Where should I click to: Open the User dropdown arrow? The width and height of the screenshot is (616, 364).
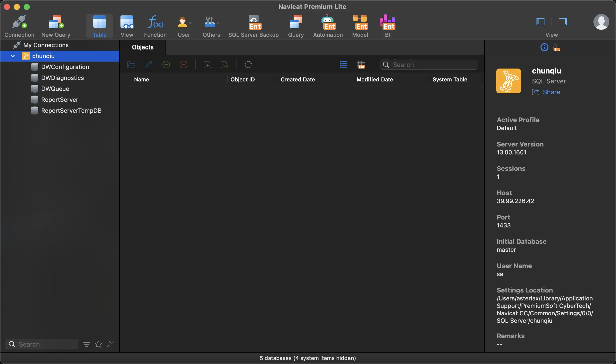[191, 23]
